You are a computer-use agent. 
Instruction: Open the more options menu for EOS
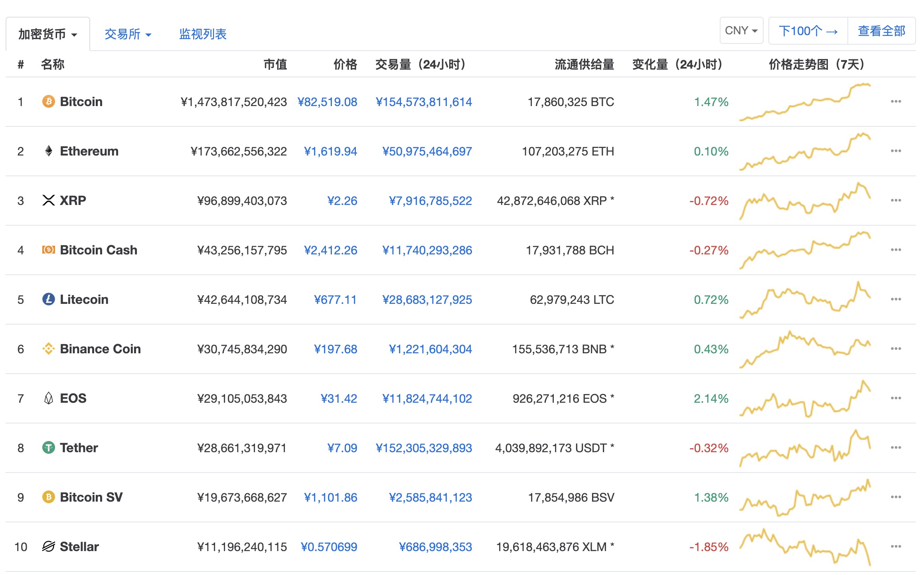click(896, 398)
